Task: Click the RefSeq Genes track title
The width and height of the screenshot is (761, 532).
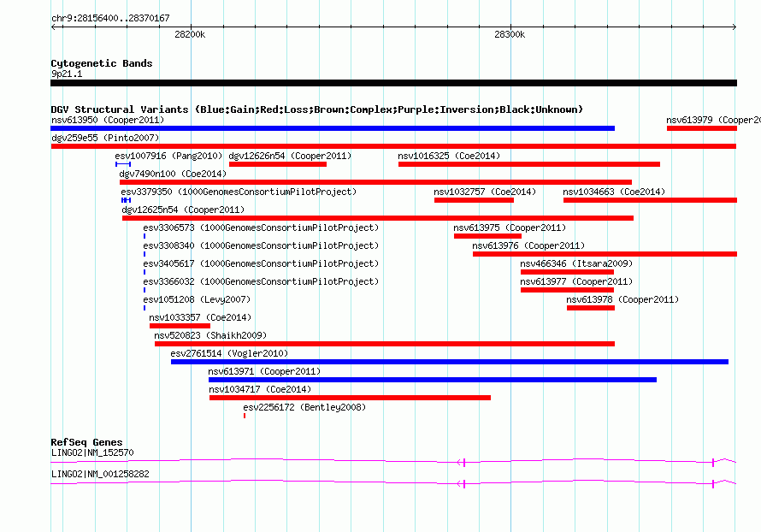Action: coord(86,442)
